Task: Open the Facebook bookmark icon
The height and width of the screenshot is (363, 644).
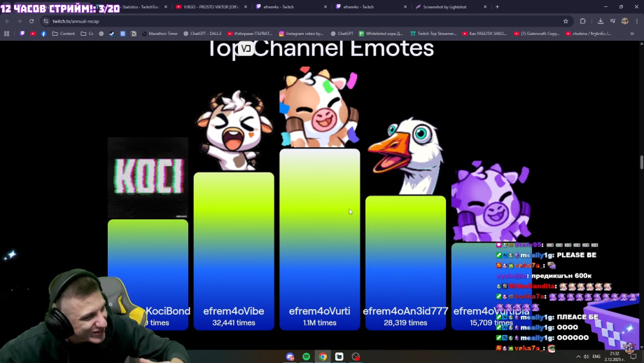Action: pyautogui.click(x=43, y=34)
